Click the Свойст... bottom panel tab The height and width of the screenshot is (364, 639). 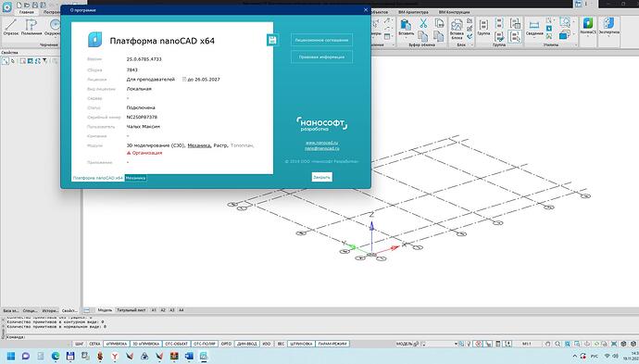[x=69, y=310]
